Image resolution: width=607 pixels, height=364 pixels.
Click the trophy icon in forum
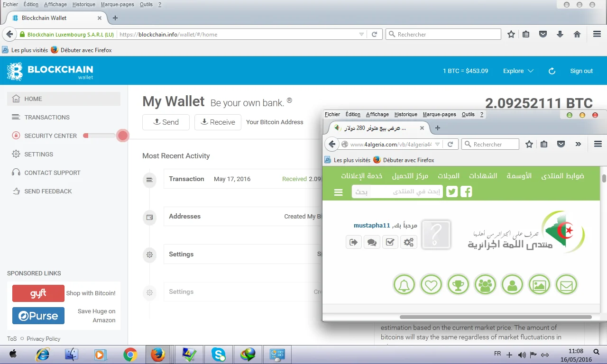(458, 285)
